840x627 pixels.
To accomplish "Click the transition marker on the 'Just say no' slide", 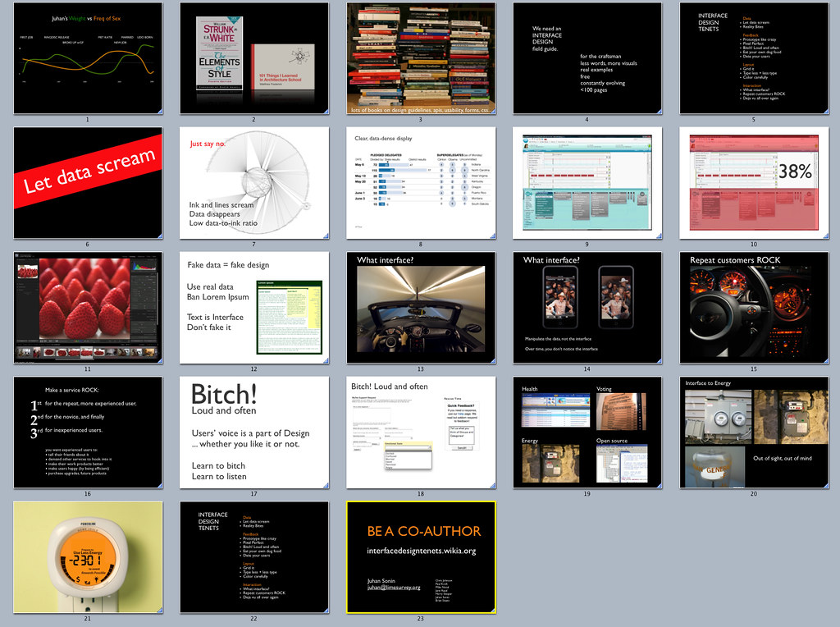I will (x=326, y=236).
